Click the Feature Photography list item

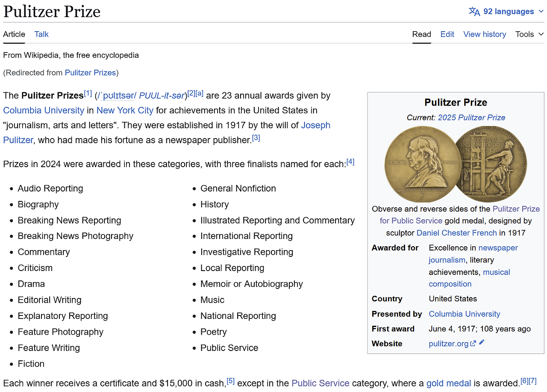61,332
